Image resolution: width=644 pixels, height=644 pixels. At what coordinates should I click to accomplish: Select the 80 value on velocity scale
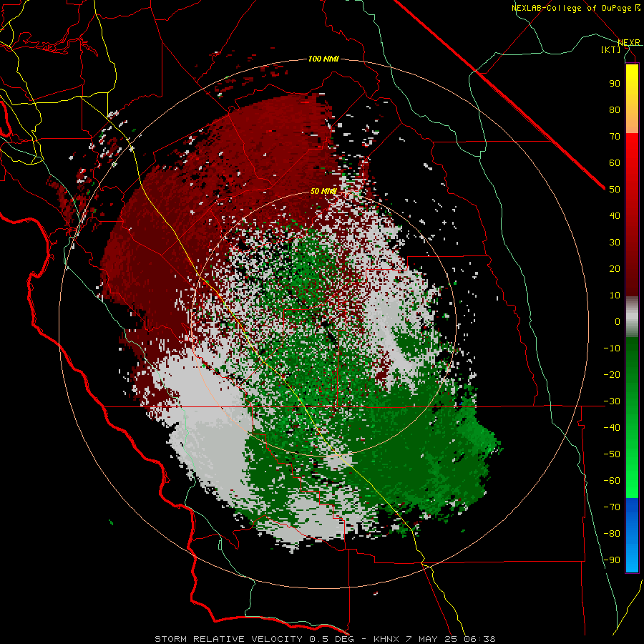pos(615,110)
